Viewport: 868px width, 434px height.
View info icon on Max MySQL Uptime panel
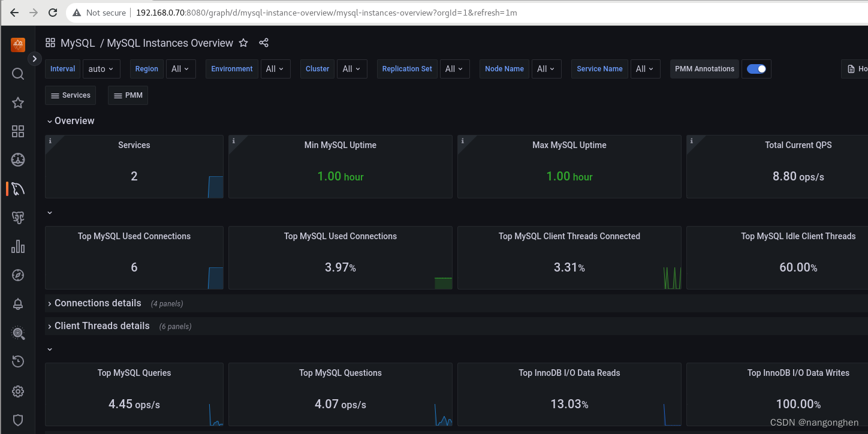[463, 141]
